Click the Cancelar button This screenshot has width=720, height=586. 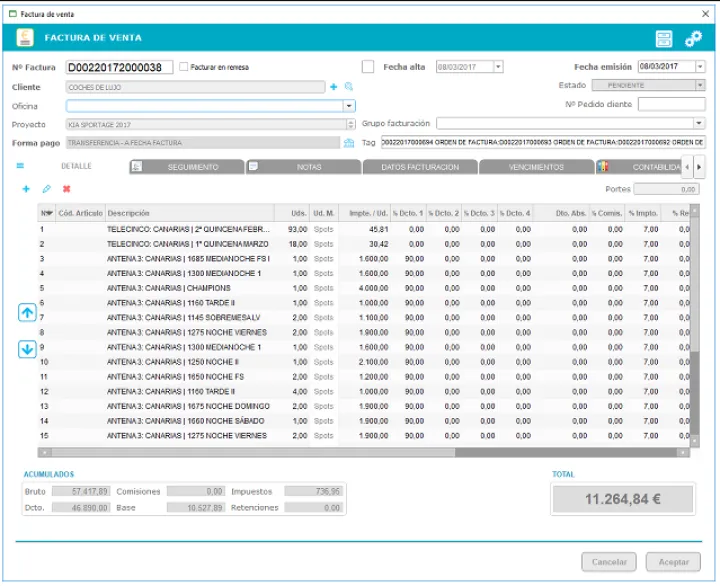[x=610, y=562]
